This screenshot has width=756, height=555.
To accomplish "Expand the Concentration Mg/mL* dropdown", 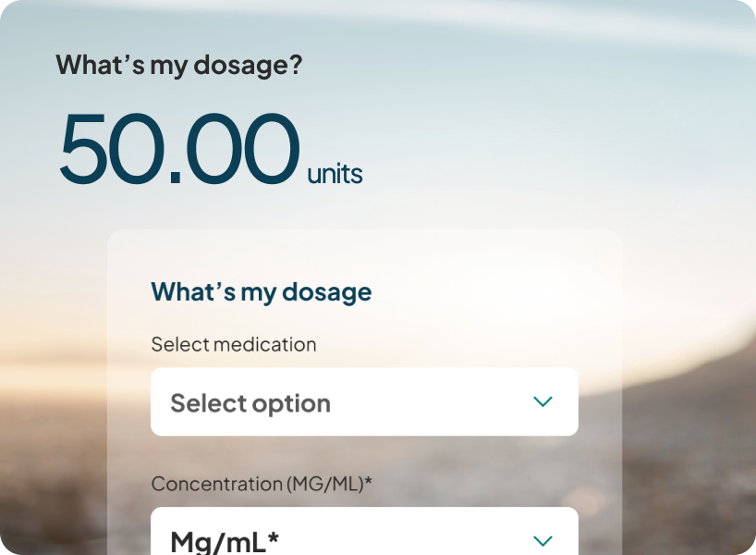I will coord(364,536).
